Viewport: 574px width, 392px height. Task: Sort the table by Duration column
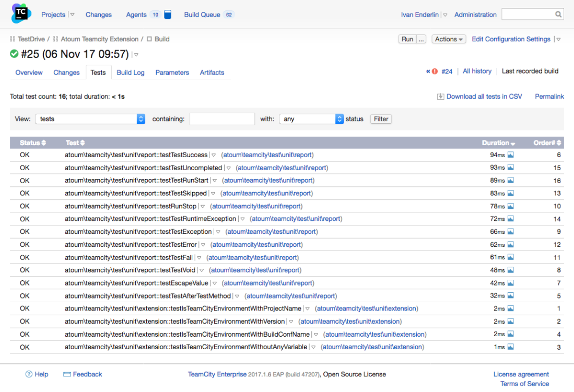[498, 142]
